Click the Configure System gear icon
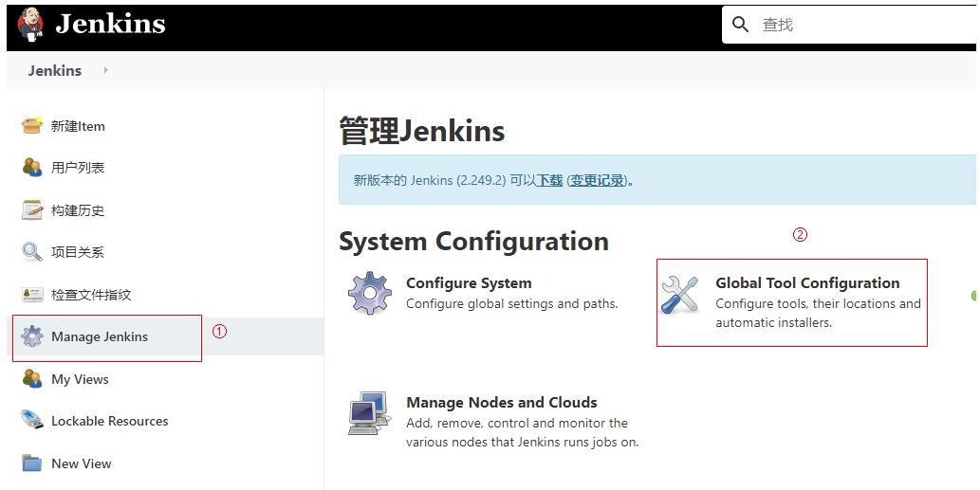Screen dimensions: 980x490 point(370,293)
